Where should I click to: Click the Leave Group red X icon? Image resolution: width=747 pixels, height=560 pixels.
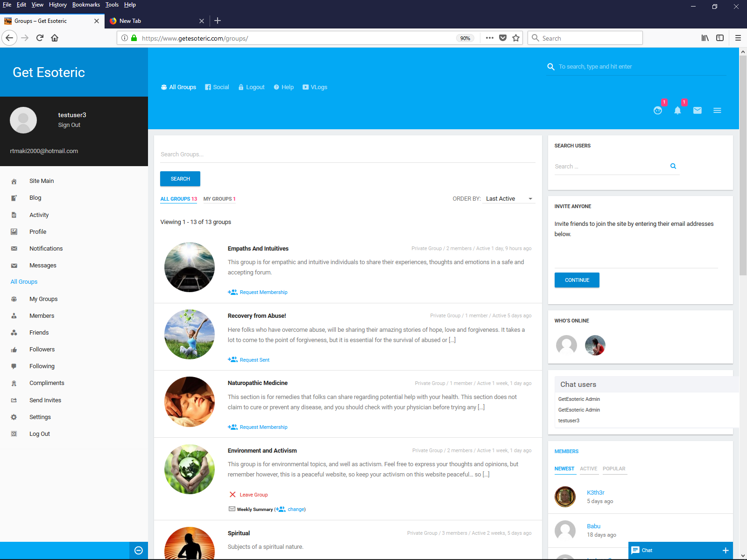point(233,495)
